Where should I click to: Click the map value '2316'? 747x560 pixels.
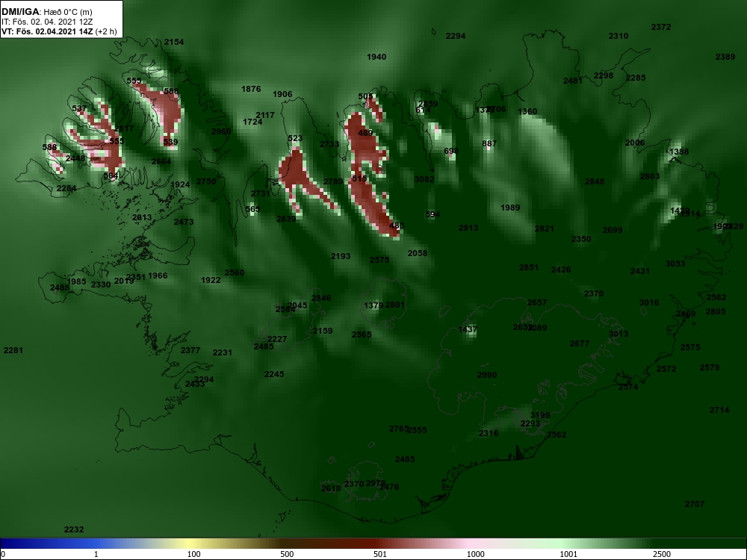click(x=489, y=433)
